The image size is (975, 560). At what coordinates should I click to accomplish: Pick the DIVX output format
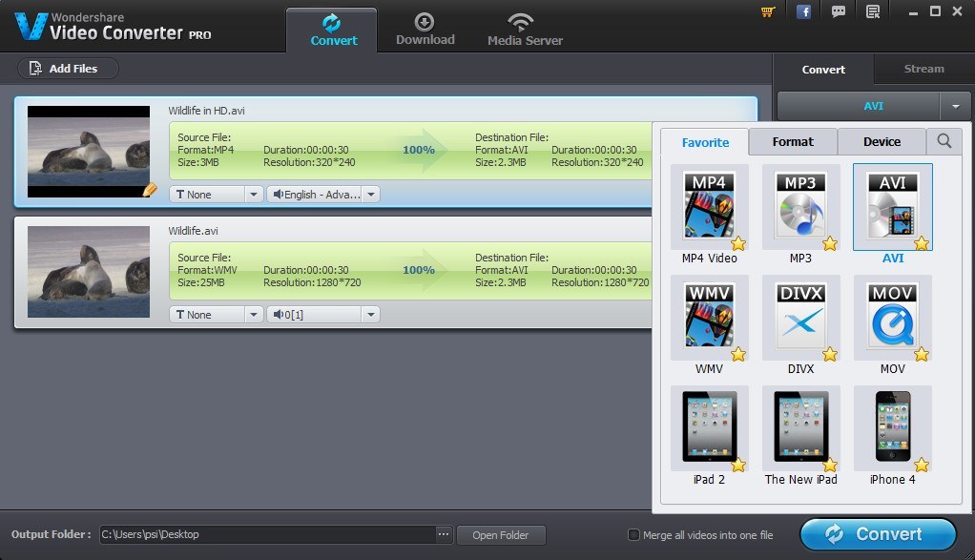point(799,317)
